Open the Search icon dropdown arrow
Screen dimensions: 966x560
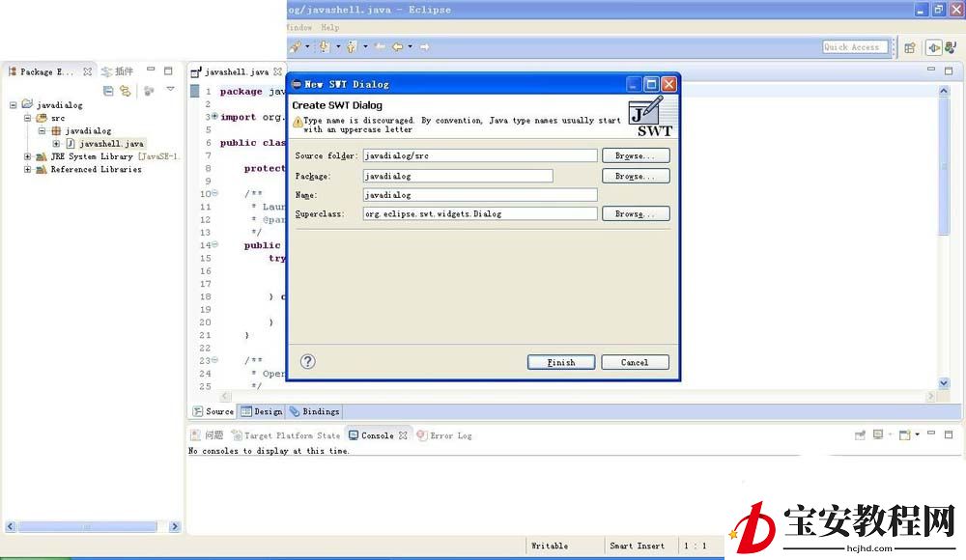[307, 46]
